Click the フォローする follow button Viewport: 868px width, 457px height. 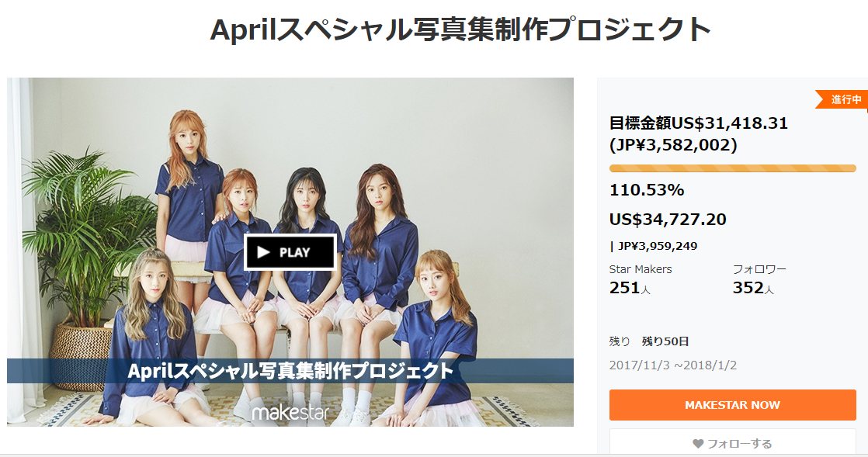(x=732, y=443)
